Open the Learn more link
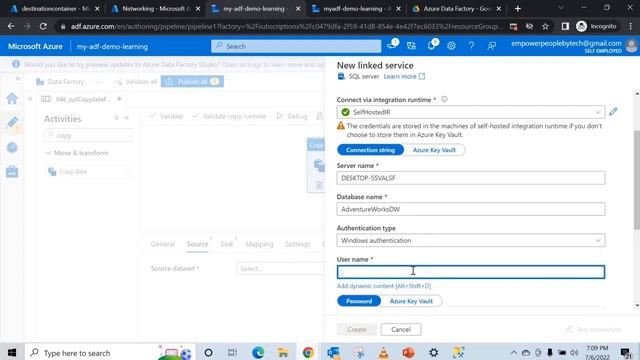This screenshot has width=640, height=360. coord(404,76)
